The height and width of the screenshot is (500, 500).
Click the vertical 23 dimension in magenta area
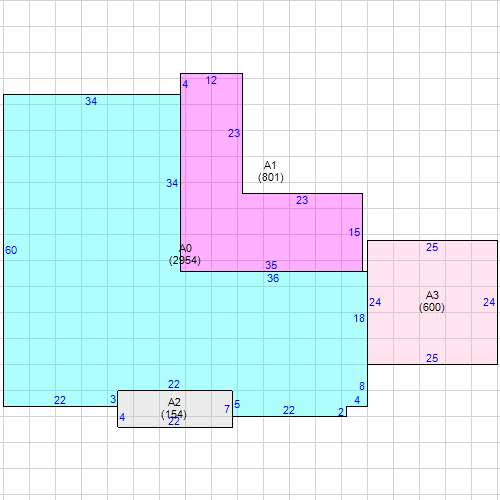click(x=234, y=133)
